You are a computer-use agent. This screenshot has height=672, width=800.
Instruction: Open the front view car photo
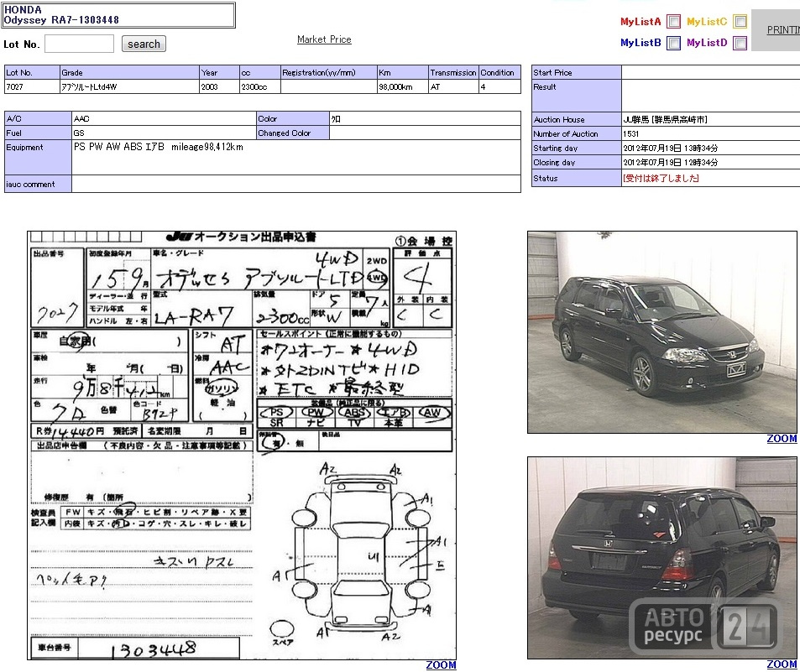click(x=661, y=332)
